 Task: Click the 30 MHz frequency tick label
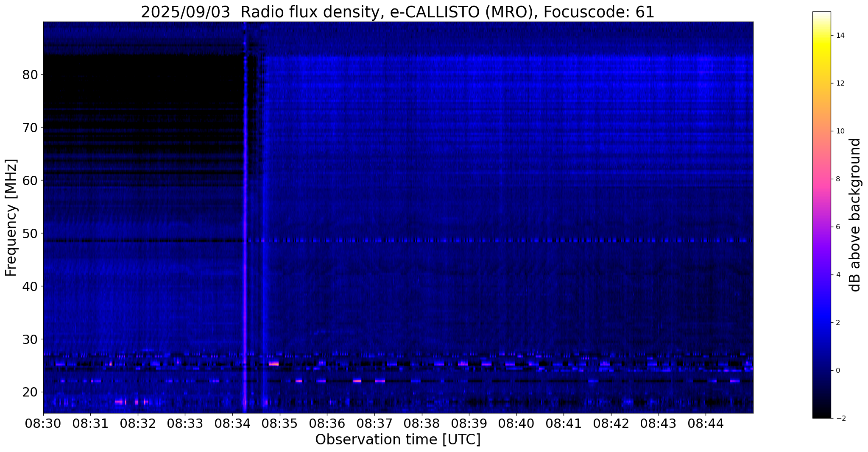(30, 339)
